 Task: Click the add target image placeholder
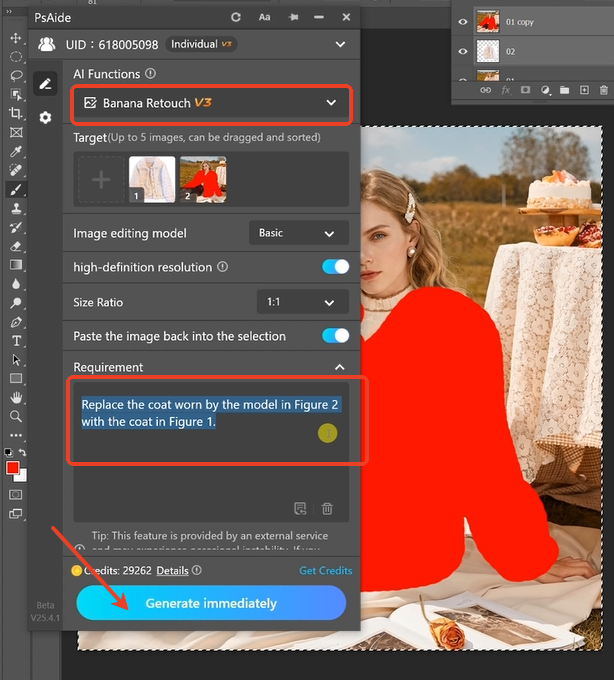point(100,180)
